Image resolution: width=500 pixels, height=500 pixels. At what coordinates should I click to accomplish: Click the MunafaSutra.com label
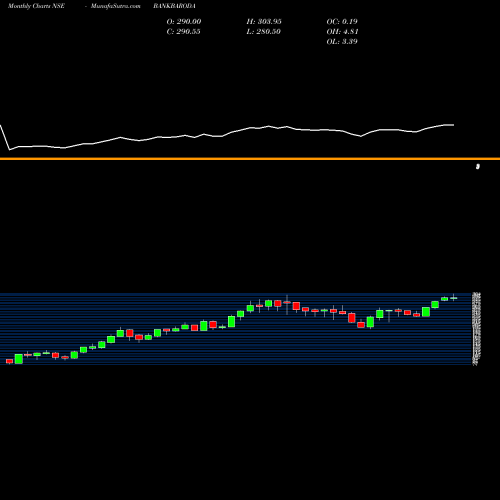[x=116, y=6]
